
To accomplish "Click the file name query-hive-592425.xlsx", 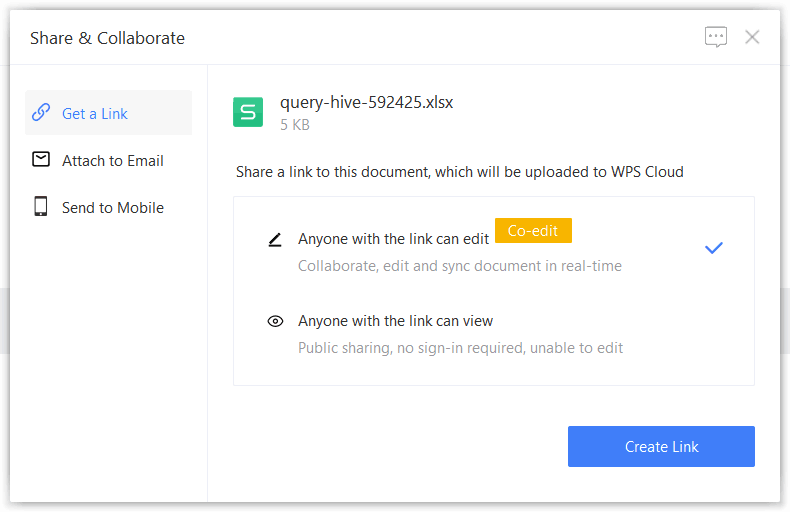I will (x=366, y=102).
